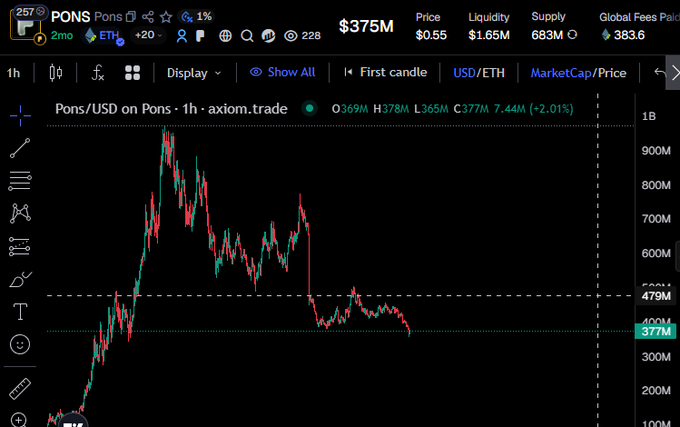
Task: Click Global Fees Paid value 383.6
Action: (629, 35)
